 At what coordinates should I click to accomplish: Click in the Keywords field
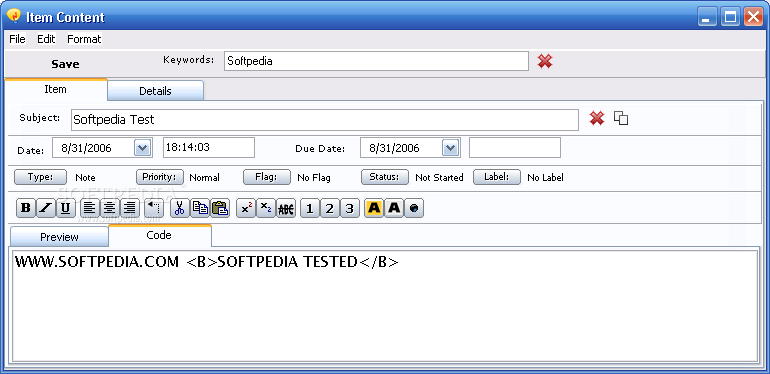click(x=376, y=61)
